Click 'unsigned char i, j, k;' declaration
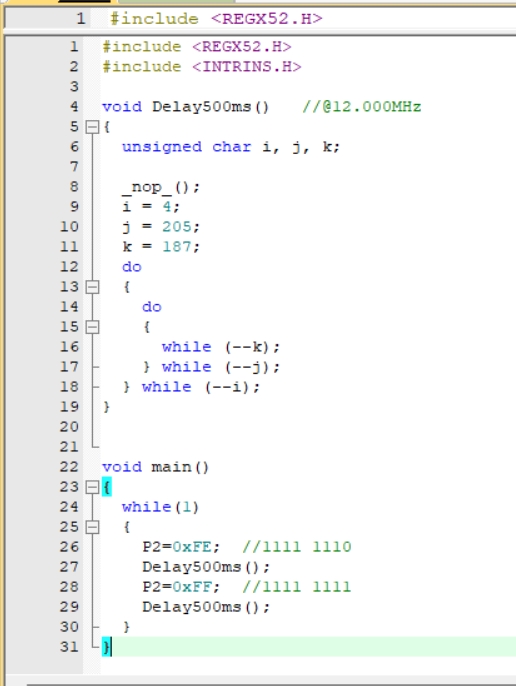 coord(231,147)
